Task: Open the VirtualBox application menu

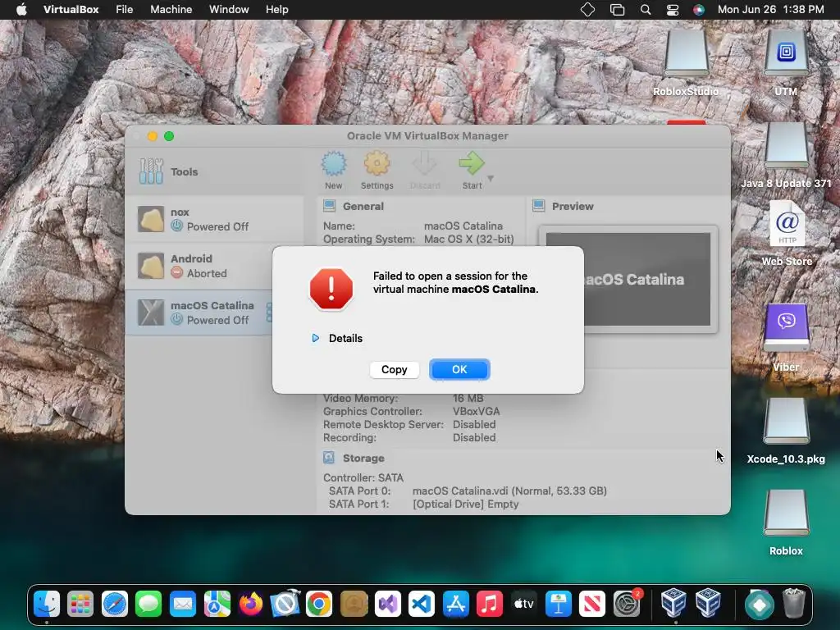Action: (71, 10)
